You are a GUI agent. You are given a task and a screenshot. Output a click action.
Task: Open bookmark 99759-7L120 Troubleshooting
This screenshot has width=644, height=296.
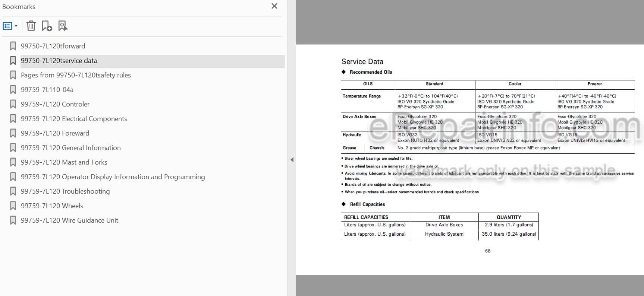(65, 191)
